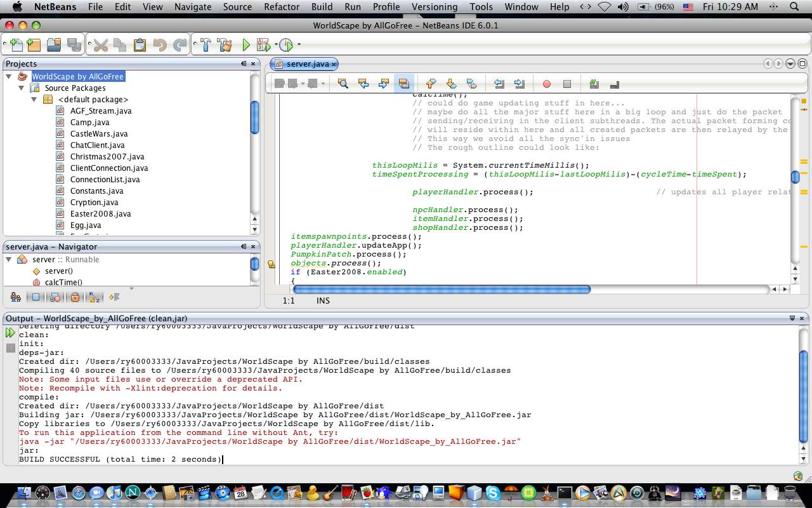
Task: Open the File menu
Action: coord(95,7)
